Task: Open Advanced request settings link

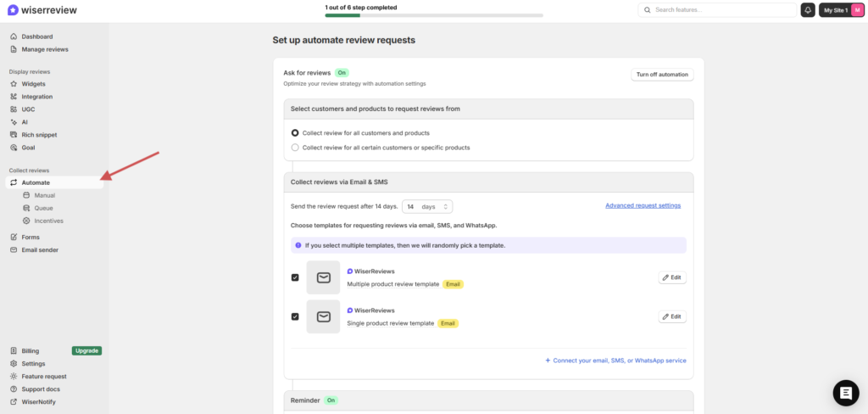Action: click(643, 205)
